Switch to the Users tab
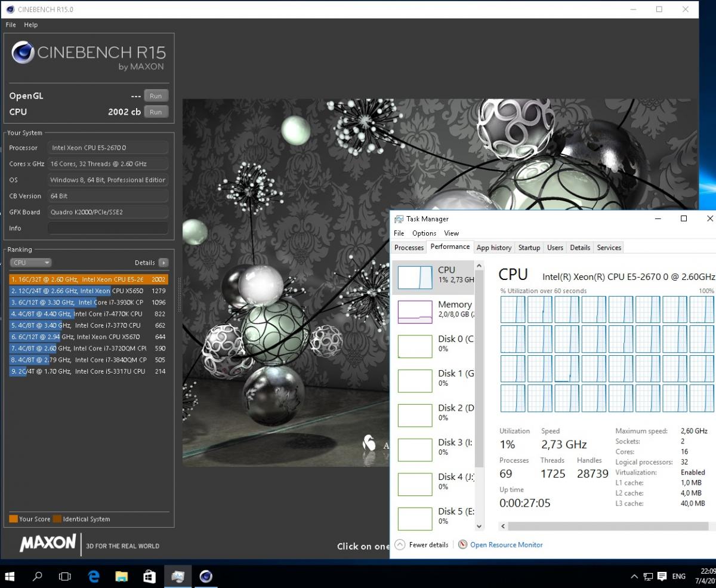 coord(555,248)
